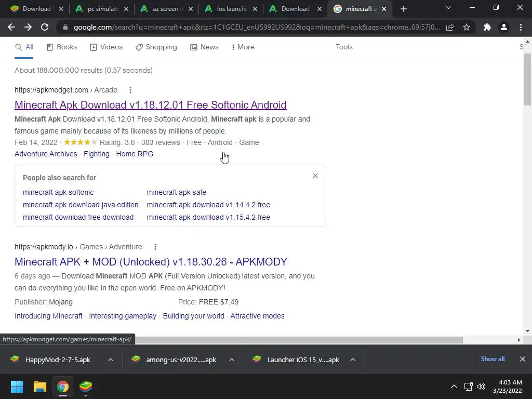This screenshot has width=532, height=399.
Task: Select the Shopping search filter
Action: click(x=156, y=47)
